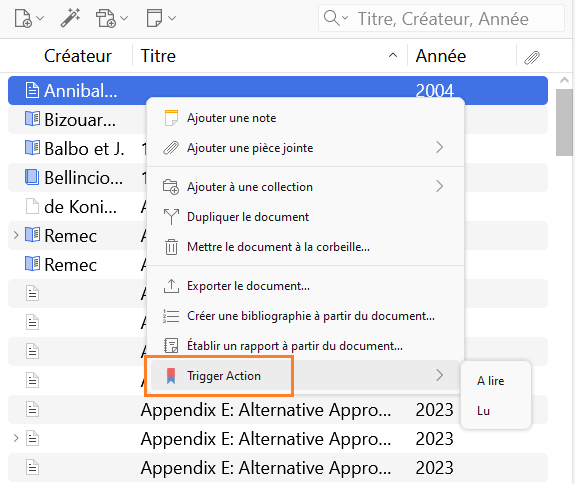Open the add attachment toolbar icon
575x484 pixels.
click(x=106, y=18)
